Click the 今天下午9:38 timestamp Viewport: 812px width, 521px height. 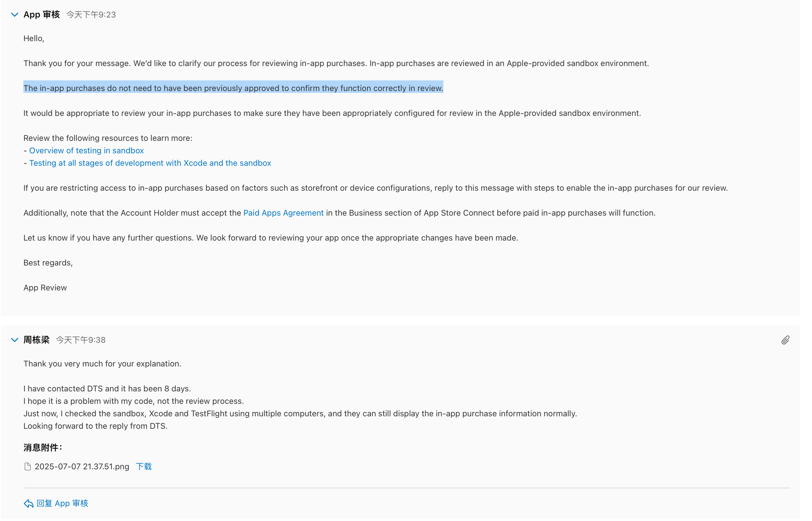(x=81, y=340)
